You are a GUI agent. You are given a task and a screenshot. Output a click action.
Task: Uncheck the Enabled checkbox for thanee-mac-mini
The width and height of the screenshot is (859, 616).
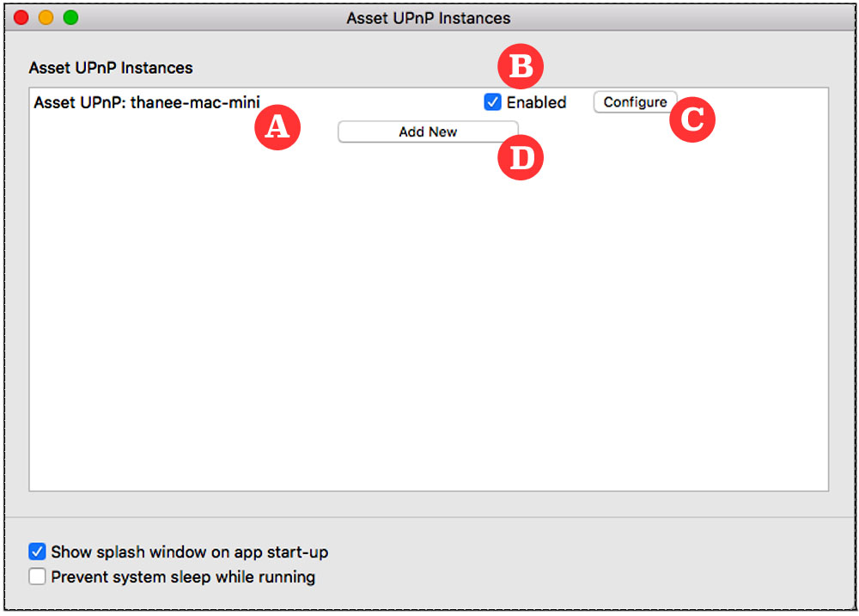pyautogui.click(x=492, y=102)
